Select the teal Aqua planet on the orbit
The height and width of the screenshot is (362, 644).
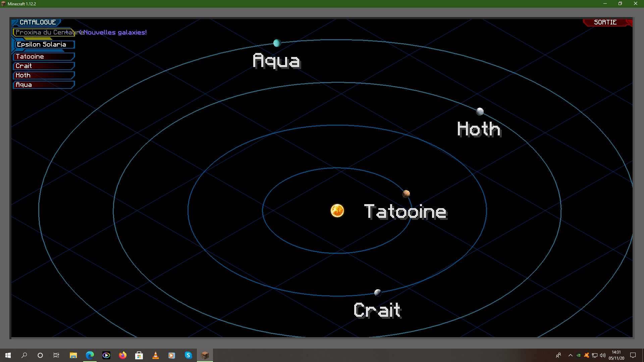[277, 43]
